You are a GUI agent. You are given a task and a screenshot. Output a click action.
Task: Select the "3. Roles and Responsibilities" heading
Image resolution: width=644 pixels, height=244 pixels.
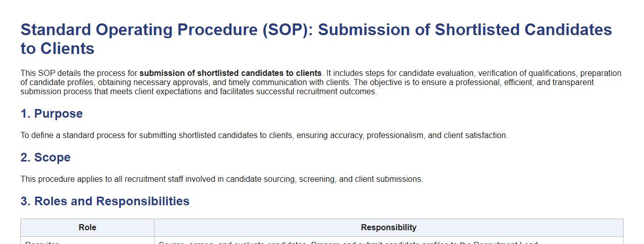(105, 201)
